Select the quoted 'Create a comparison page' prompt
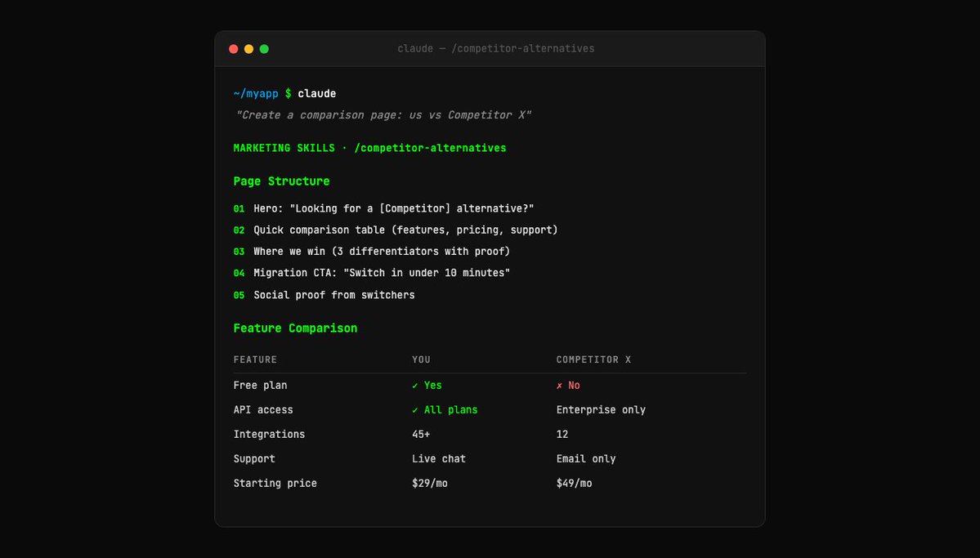This screenshot has width=980, height=558. coord(383,115)
